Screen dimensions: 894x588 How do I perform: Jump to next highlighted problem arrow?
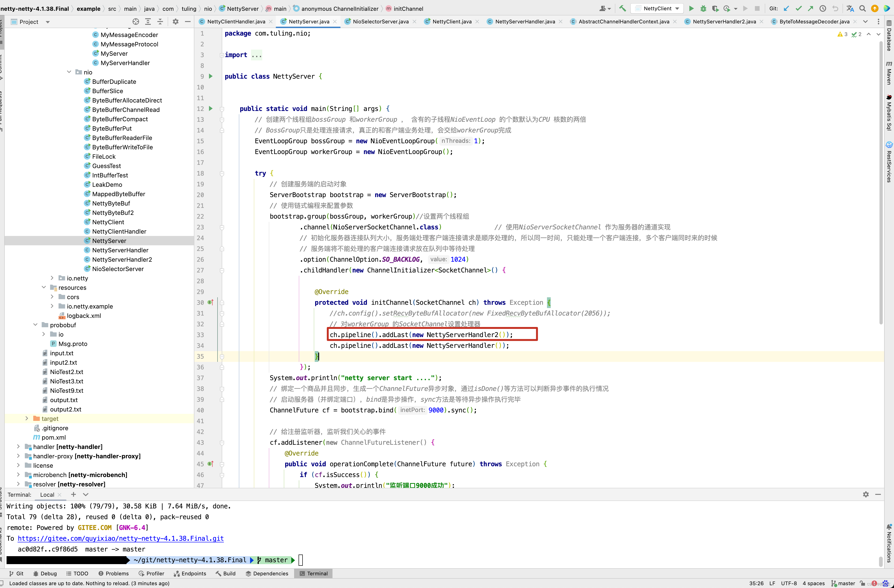click(x=878, y=34)
